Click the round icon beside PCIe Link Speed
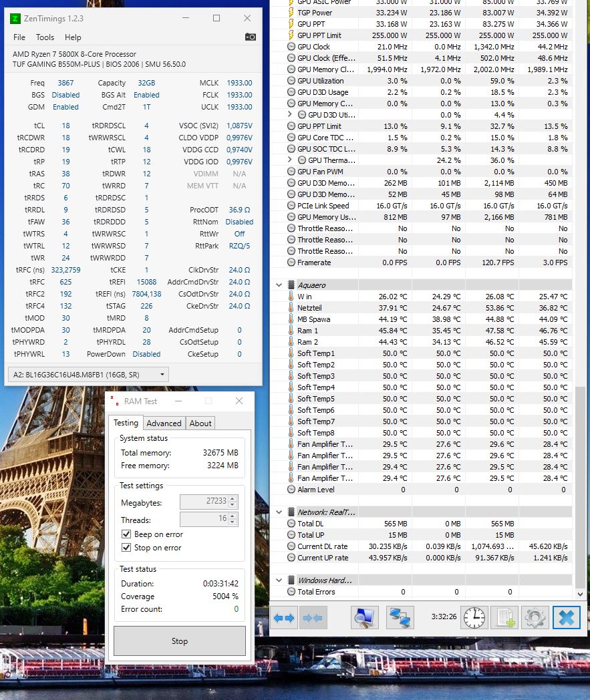The width and height of the screenshot is (590, 700). 291,206
